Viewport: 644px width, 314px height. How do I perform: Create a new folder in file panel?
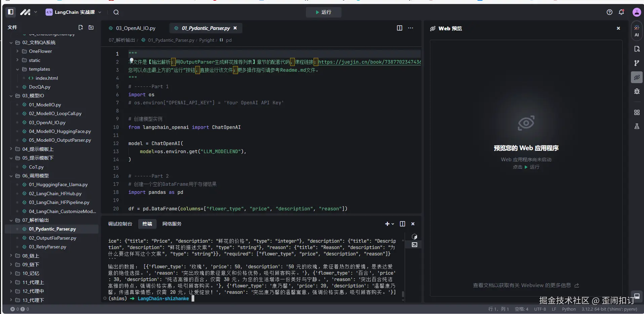(91, 28)
